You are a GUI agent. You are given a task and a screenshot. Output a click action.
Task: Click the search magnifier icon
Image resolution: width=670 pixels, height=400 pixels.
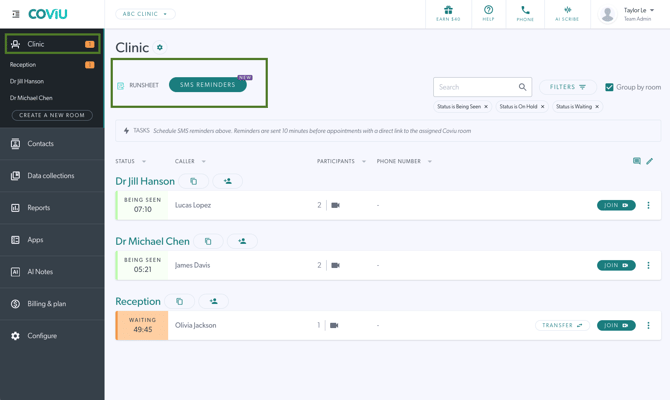tap(522, 87)
